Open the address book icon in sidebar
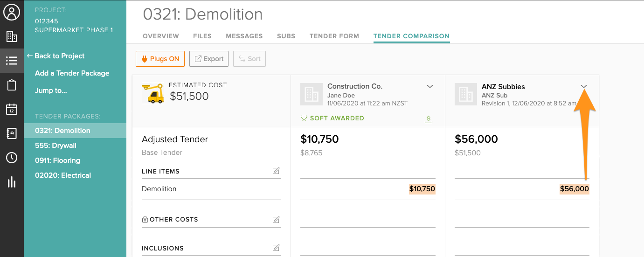644x257 pixels. pos(12,133)
